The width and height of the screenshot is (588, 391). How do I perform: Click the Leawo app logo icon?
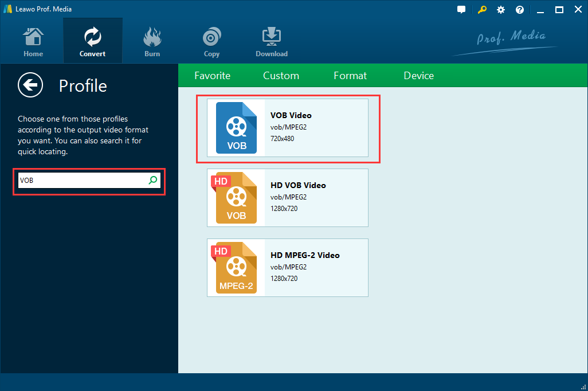pos(8,10)
